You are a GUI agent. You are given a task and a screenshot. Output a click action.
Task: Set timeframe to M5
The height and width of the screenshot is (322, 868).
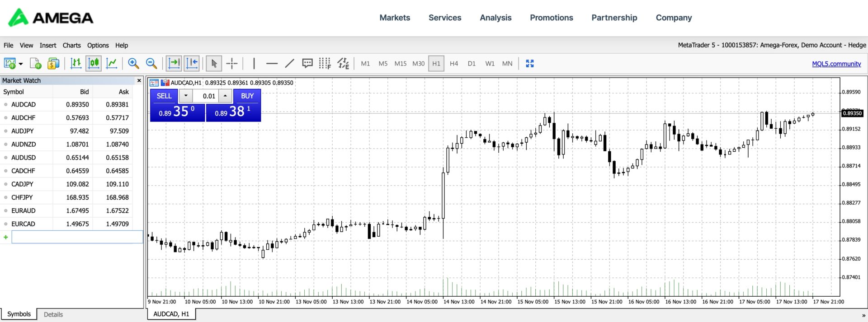(x=383, y=64)
